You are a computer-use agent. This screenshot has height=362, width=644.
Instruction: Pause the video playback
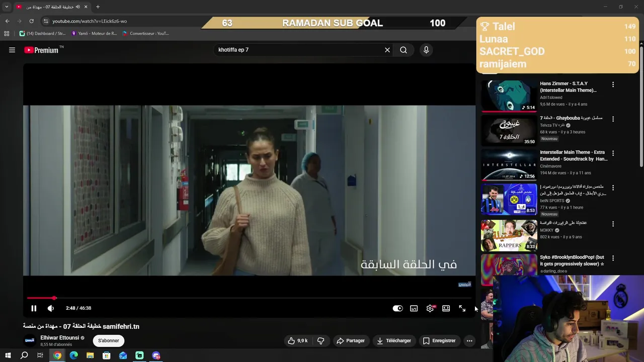[34, 308]
